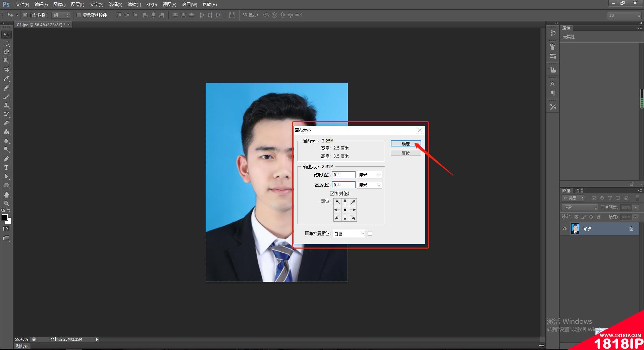Image resolution: width=644 pixels, height=350 pixels.
Task: Open the layer filter 类型 dropdown
Action: [574, 198]
